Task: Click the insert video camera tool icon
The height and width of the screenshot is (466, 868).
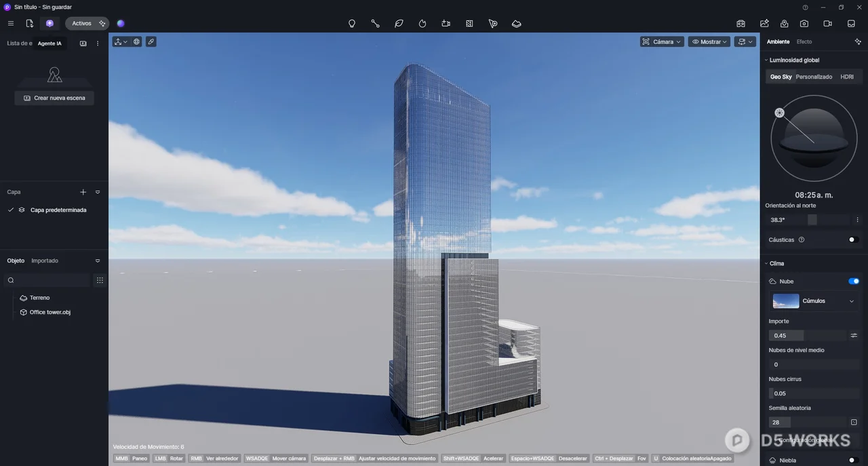Action: [446, 23]
